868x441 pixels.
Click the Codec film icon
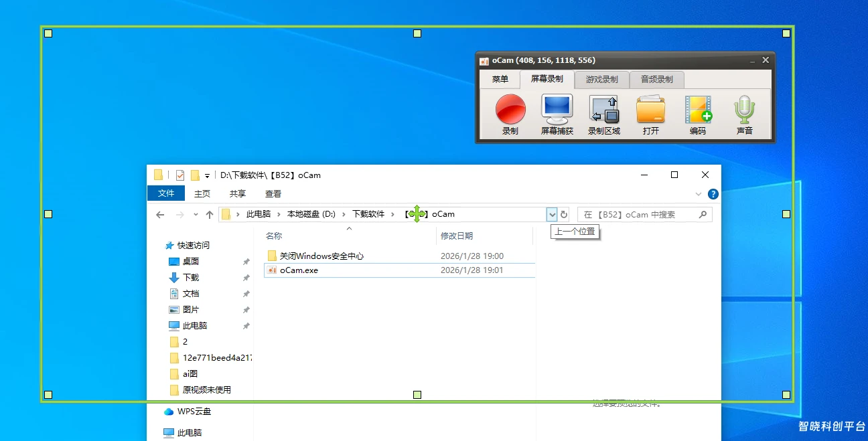coord(698,110)
